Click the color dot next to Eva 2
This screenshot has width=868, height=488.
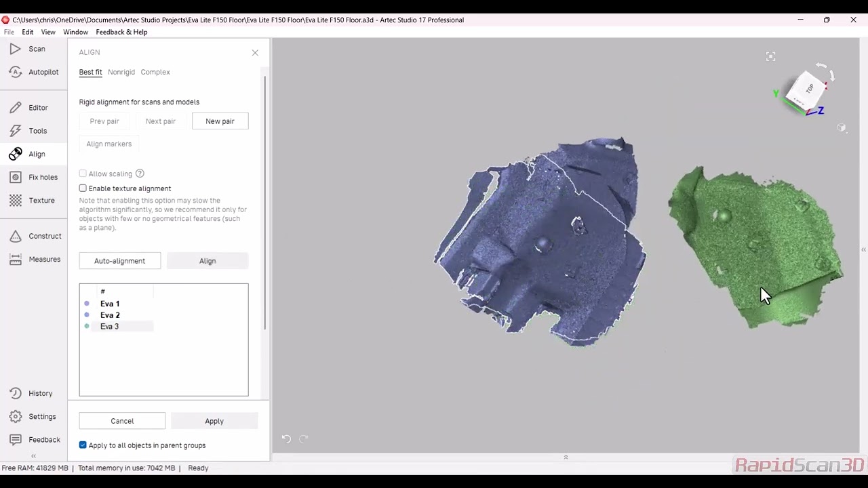point(87,314)
